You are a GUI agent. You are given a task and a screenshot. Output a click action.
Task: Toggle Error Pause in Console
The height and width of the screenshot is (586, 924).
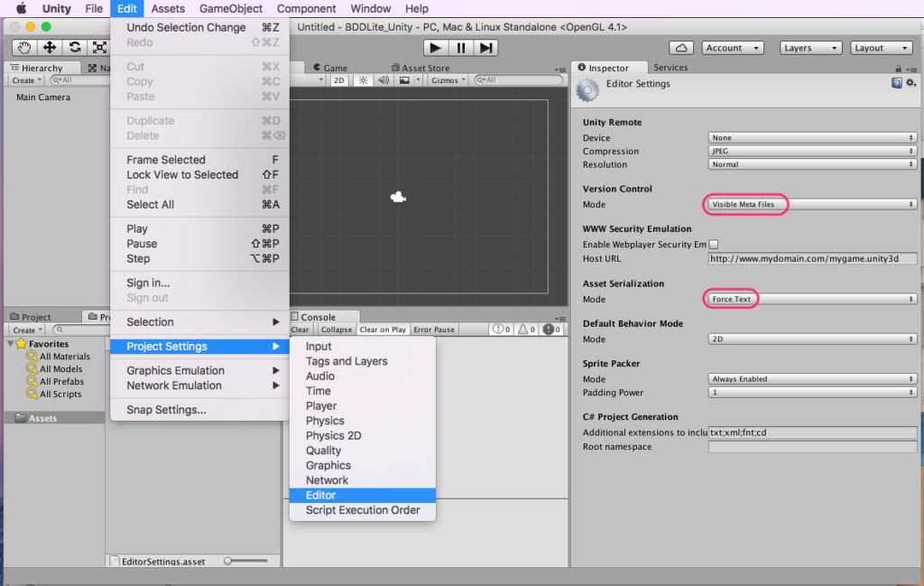point(434,330)
